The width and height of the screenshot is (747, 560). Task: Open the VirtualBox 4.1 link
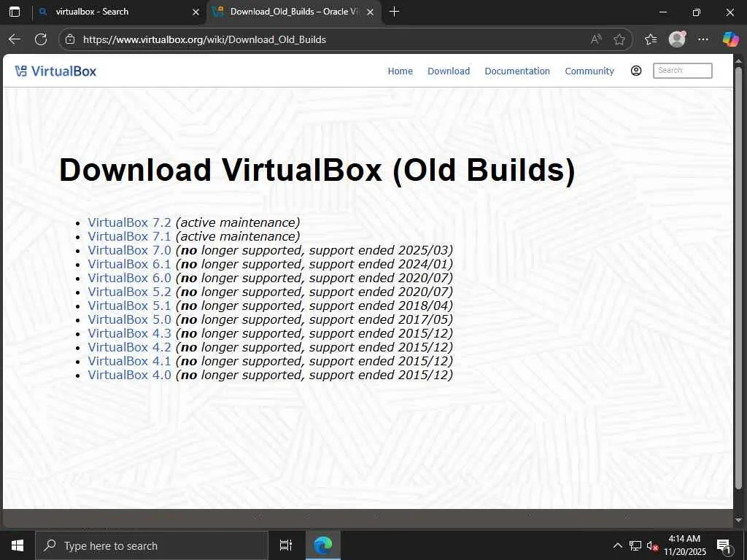[129, 361]
